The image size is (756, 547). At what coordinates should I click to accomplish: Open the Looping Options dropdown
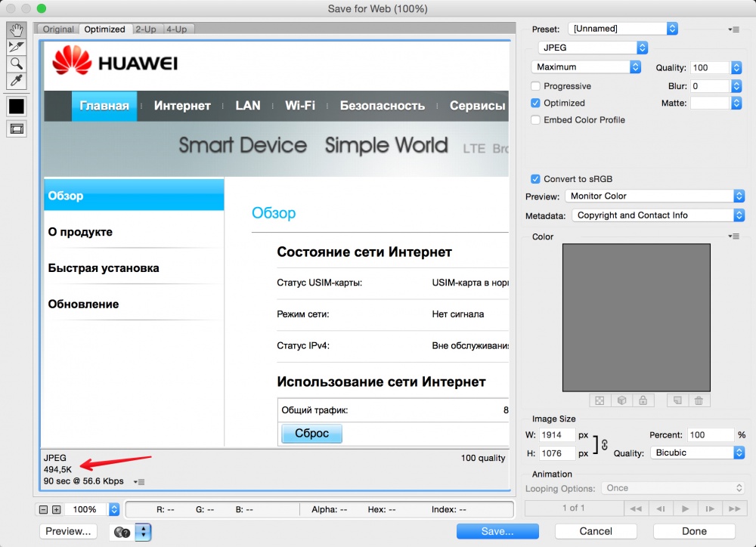[673, 488]
